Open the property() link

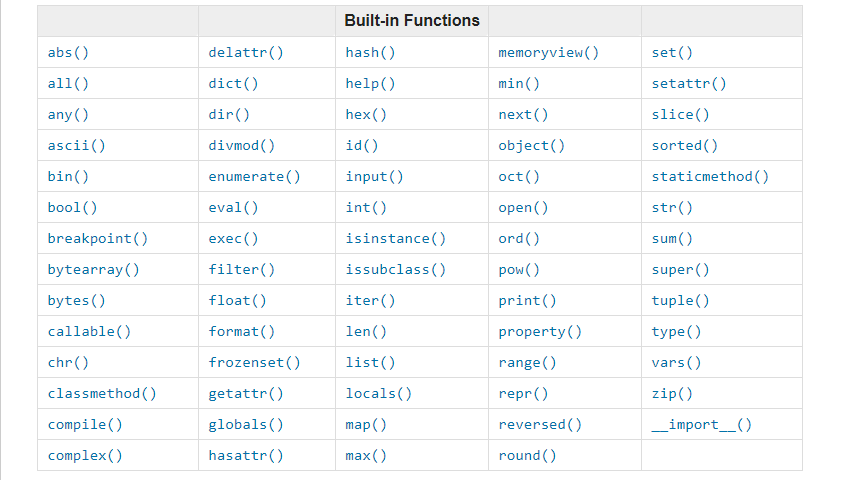pyautogui.click(x=540, y=332)
